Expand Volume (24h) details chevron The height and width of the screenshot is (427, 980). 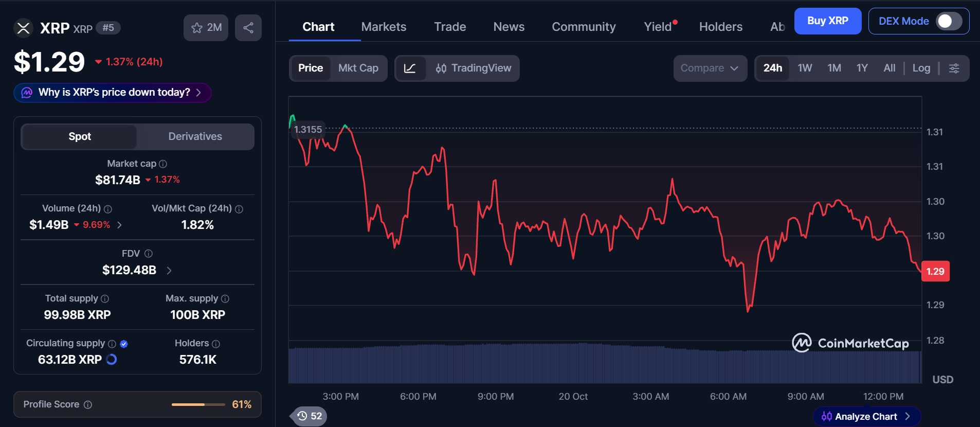tap(119, 225)
